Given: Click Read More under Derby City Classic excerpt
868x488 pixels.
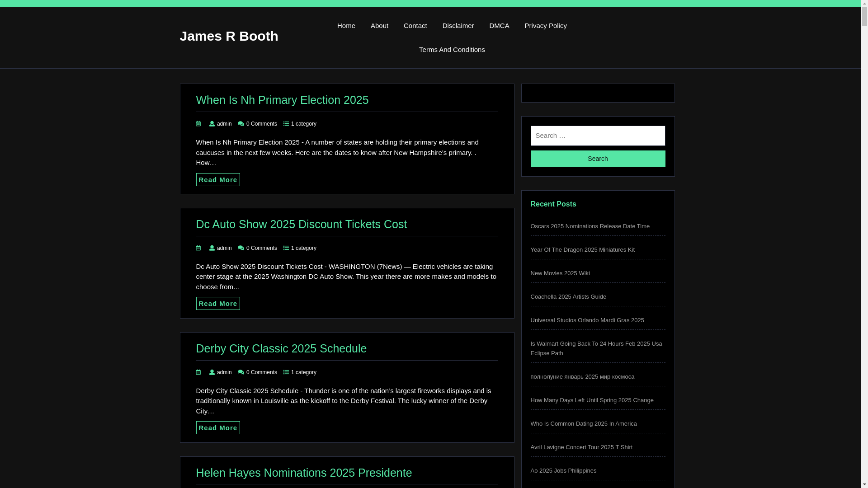Looking at the screenshot, I should (218, 428).
